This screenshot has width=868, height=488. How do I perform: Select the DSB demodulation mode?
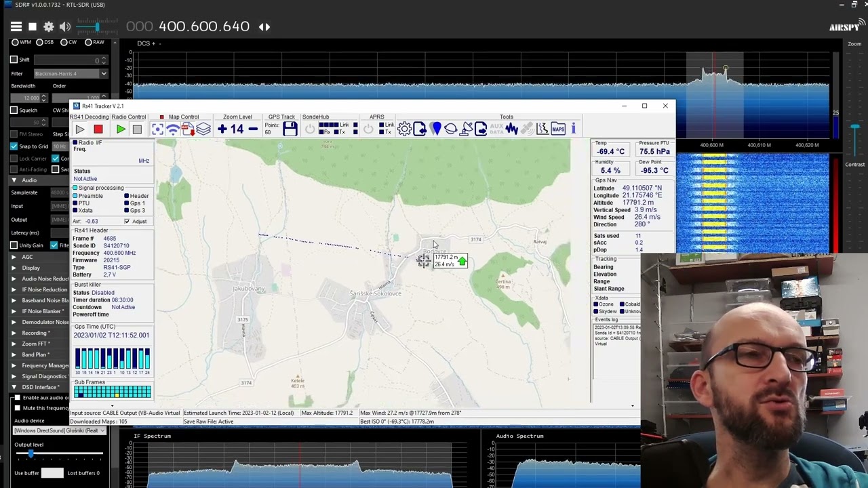pyautogui.click(x=39, y=43)
